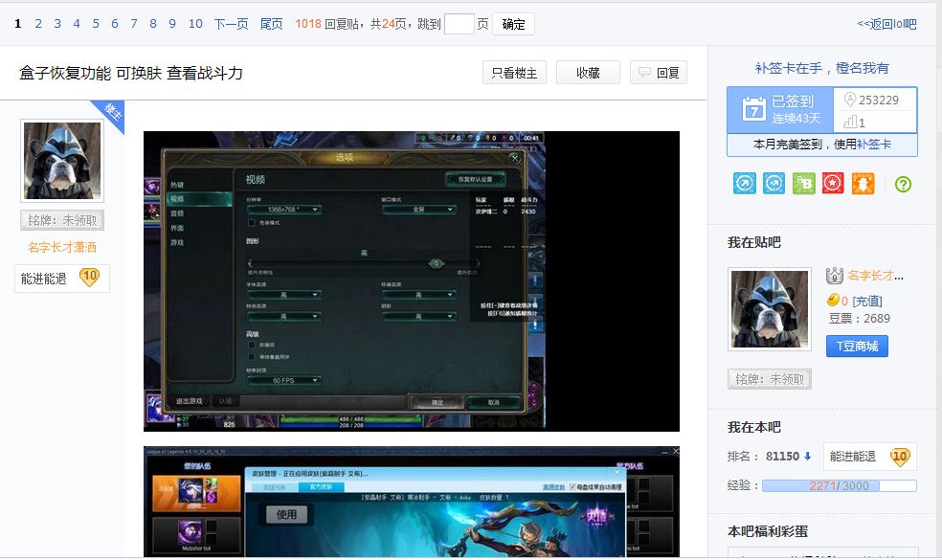Go to page 9 of the thread
Screen dimensions: 942x560
(x=172, y=23)
